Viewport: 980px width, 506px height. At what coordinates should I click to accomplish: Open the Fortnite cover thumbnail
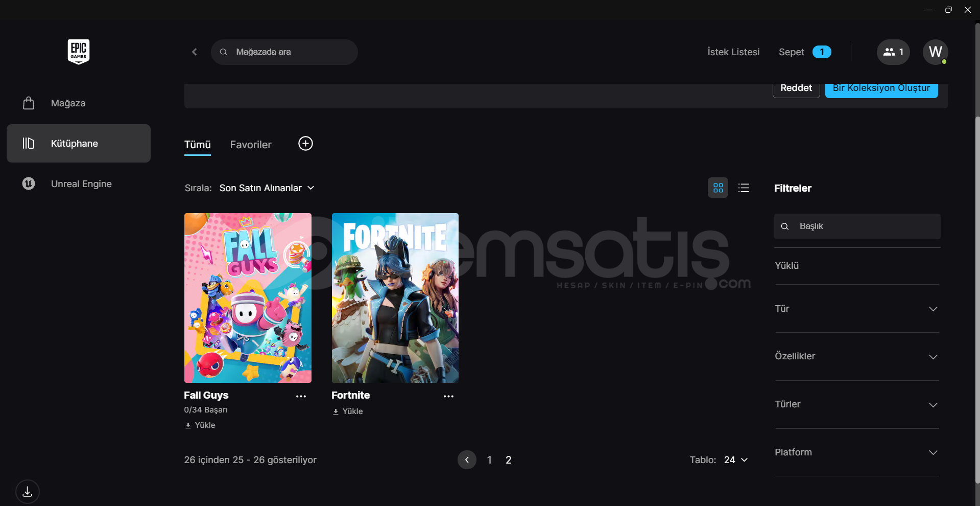(395, 298)
